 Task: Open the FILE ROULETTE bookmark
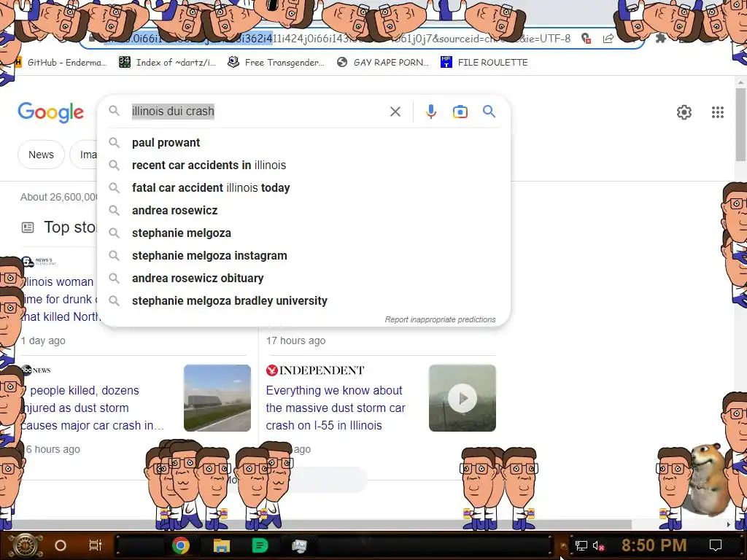484,63
